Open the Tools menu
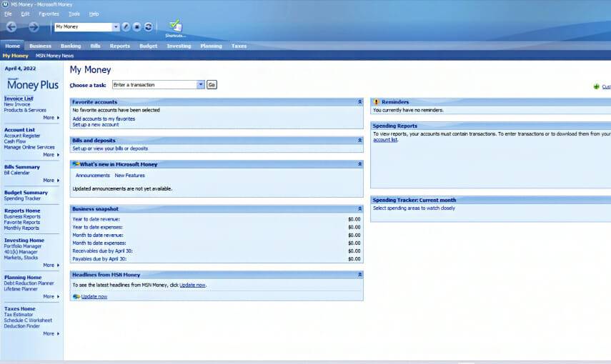 click(74, 14)
